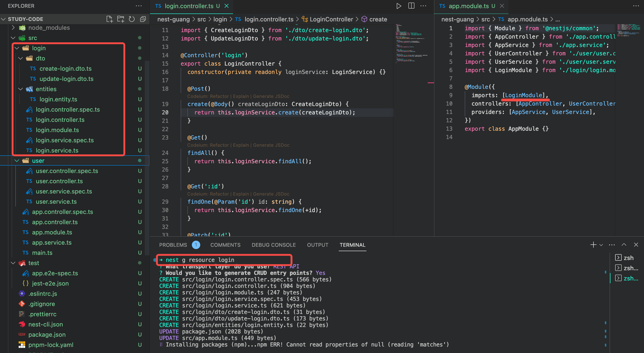Image resolution: width=644 pixels, height=353 pixels.
Task: Open the terminal launch profile dropdown
Action: click(x=601, y=245)
